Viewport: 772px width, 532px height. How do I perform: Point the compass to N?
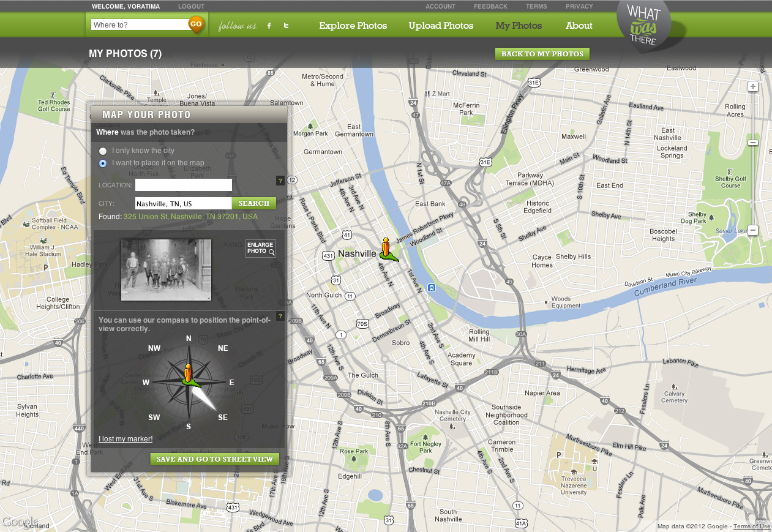coord(189,339)
